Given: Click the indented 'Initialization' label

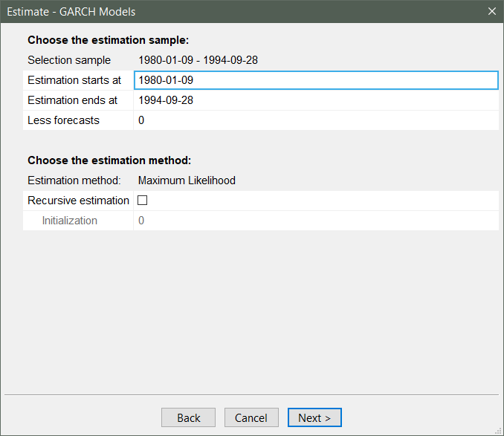Looking at the screenshot, I should [69, 221].
